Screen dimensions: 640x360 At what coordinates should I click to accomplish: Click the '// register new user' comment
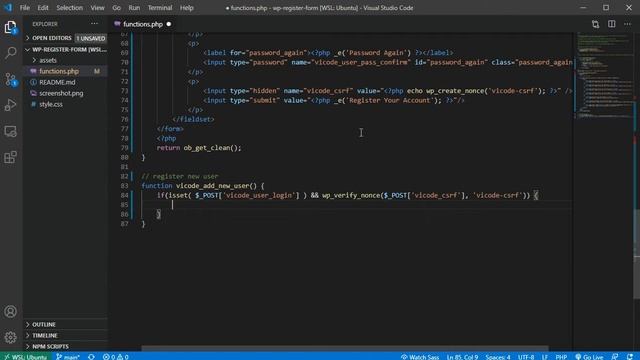point(180,176)
